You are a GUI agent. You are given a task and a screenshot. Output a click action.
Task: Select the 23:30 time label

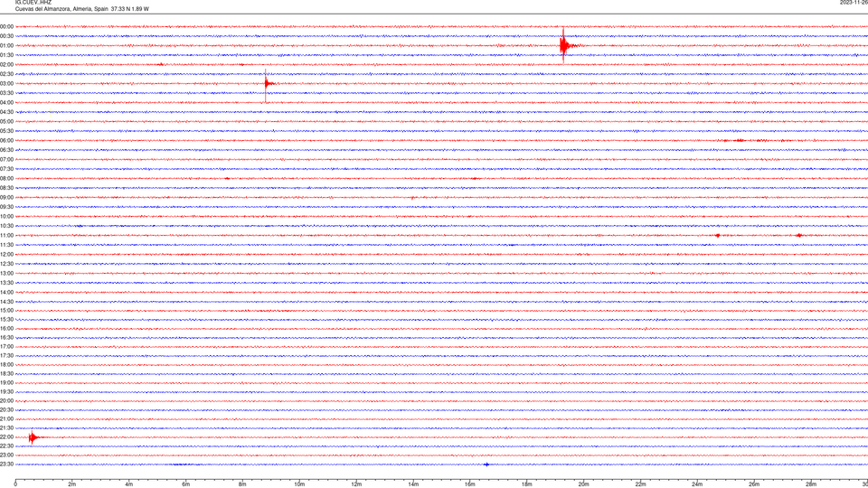pos(6,465)
